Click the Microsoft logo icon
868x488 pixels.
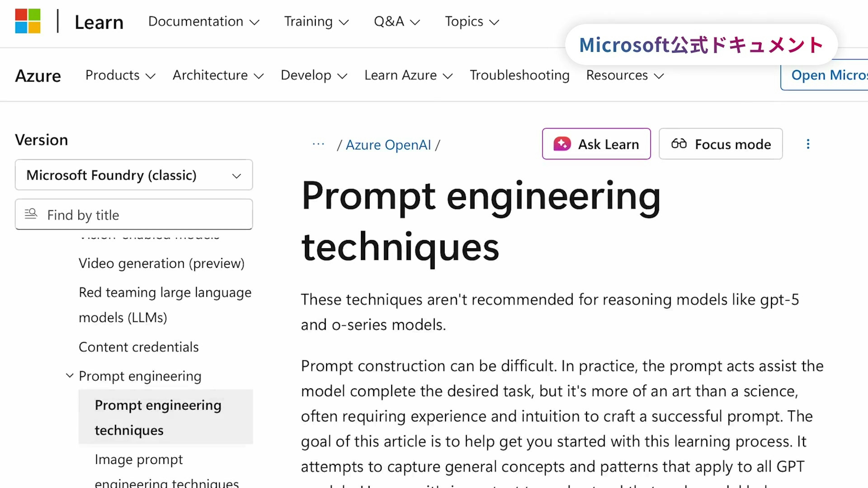(x=28, y=21)
